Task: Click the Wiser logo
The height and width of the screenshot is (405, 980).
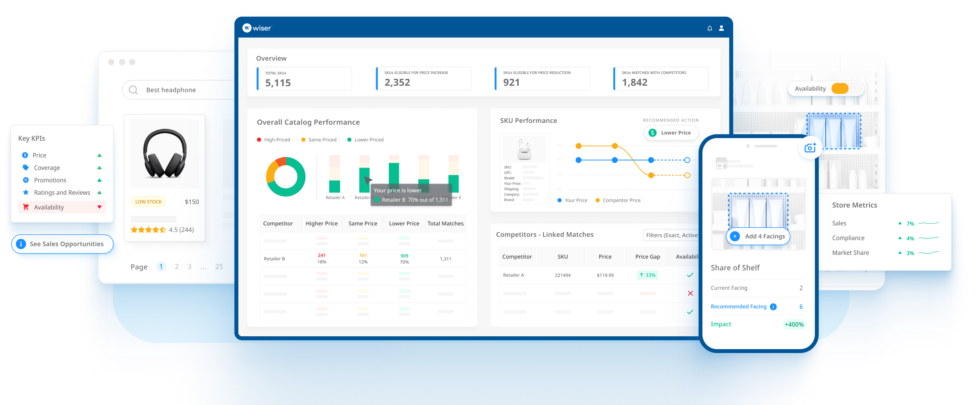Action: 257,28
